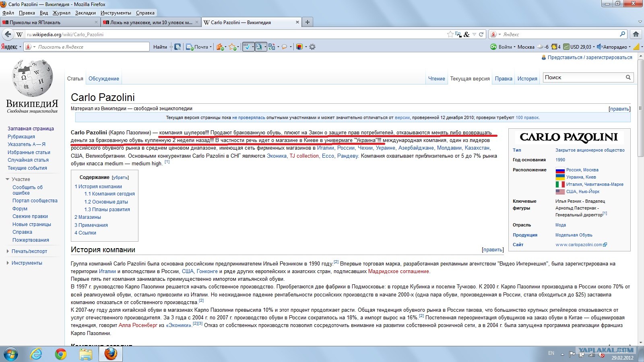Image resolution: width=644 pixels, height=362 pixels.
Task: Click the Wikipedia globe logo
Action: tap(33, 78)
